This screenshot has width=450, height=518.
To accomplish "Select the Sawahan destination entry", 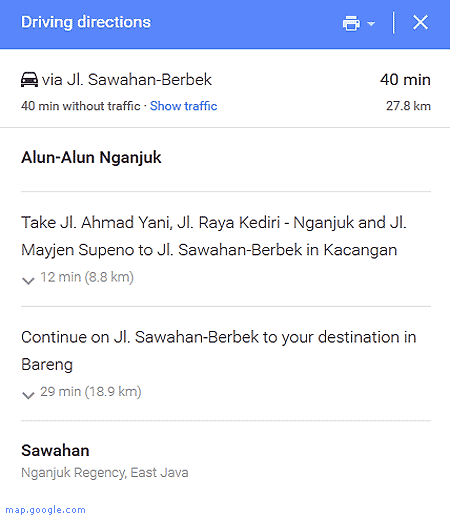I will pyautogui.click(x=55, y=451).
